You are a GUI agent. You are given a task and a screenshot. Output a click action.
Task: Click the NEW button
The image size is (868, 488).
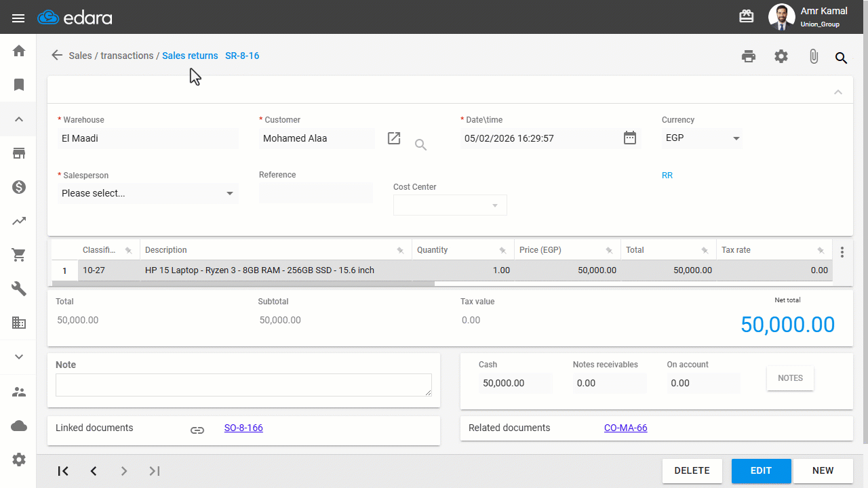coord(823,470)
